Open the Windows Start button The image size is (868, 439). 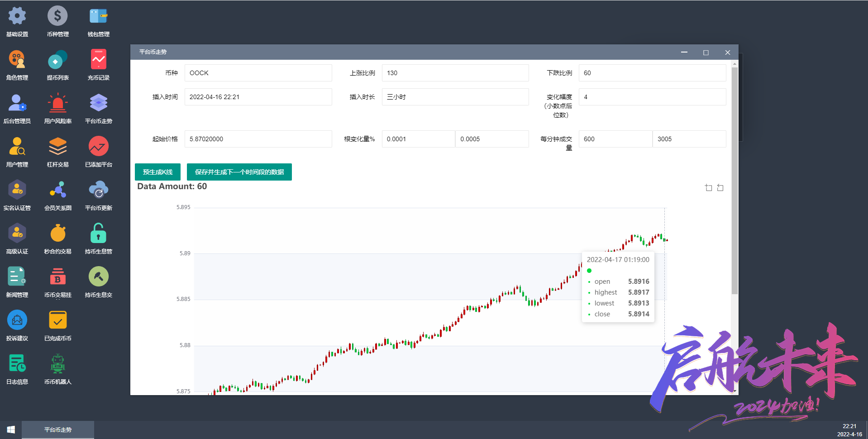pyautogui.click(x=11, y=430)
